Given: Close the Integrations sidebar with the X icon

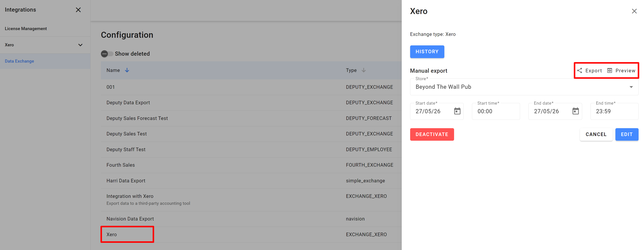Looking at the screenshot, I should pyautogui.click(x=78, y=10).
